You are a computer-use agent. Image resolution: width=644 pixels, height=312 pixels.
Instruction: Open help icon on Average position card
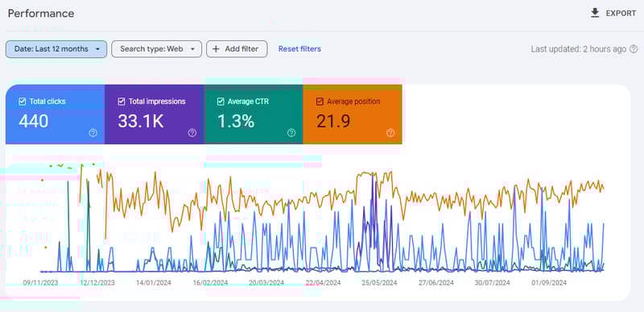click(390, 133)
